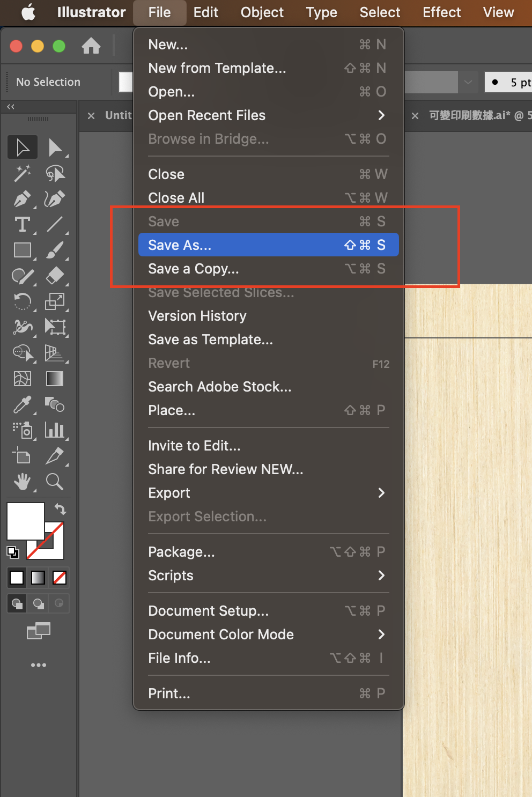Select the Eraser tool
The height and width of the screenshot is (797, 532).
pyautogui.click(x=55, y=276)
